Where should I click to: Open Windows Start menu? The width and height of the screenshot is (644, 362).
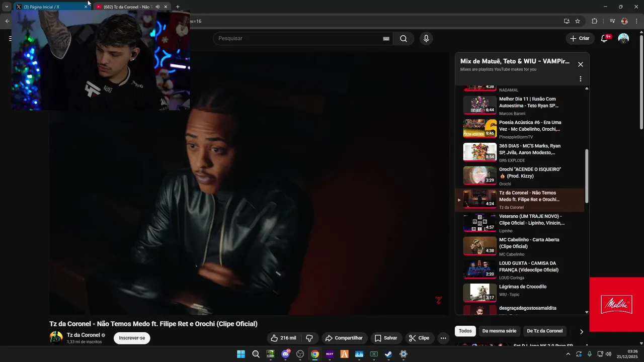tap(241, 354)
